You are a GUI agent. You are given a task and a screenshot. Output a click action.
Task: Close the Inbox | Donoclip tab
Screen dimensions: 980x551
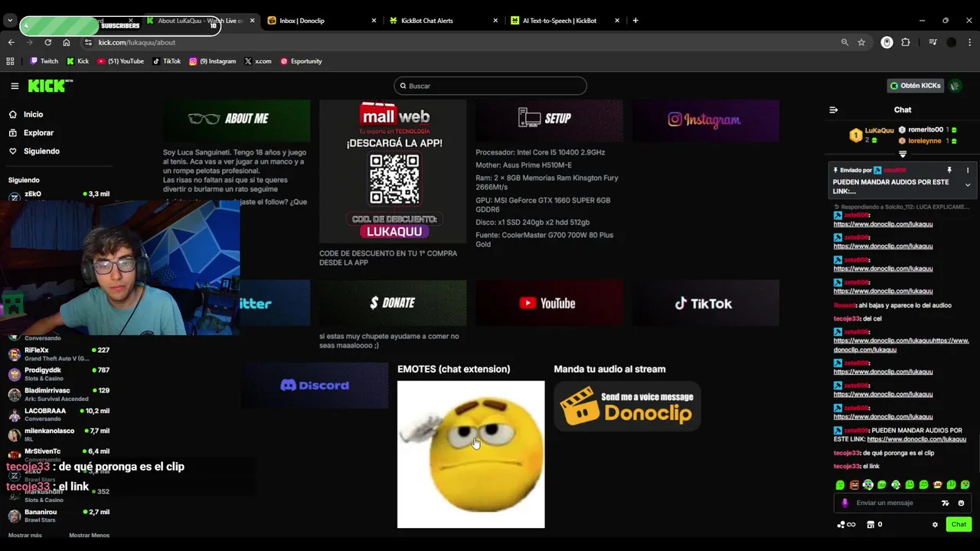pyautogui.click(x=374, y=21)
